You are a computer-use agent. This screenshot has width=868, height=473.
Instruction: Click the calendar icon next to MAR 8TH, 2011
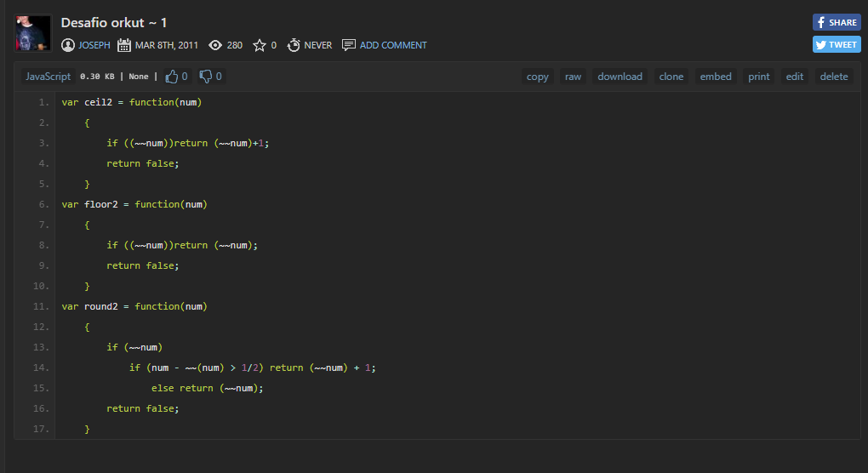[x=124, y=45]
